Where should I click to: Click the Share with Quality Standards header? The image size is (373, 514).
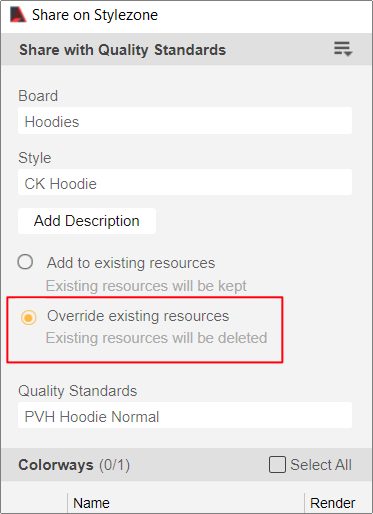122,50
